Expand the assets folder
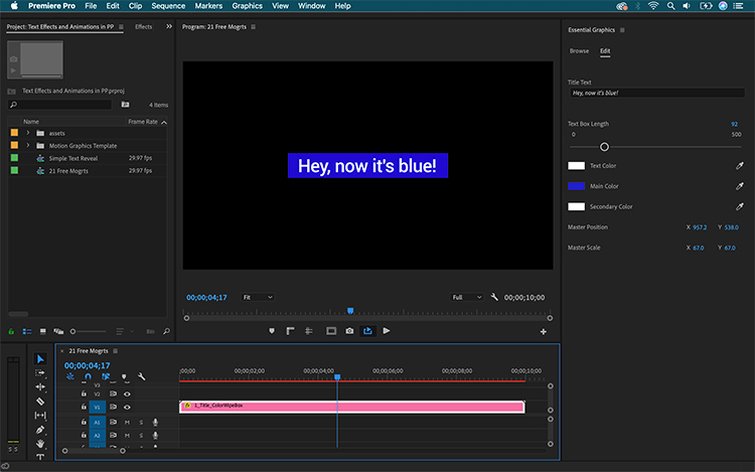This screenshot has width=755, height=472. pyautogui.click(x=28, y=133)
